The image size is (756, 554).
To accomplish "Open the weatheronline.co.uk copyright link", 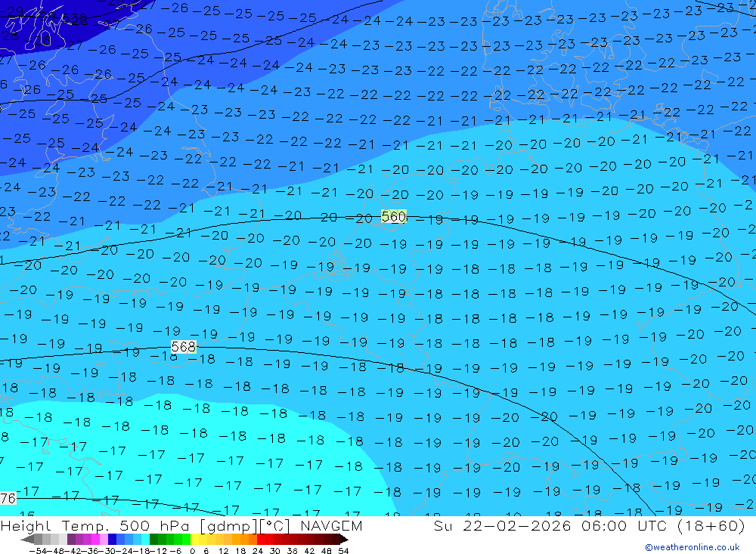I will click(692, 547).
